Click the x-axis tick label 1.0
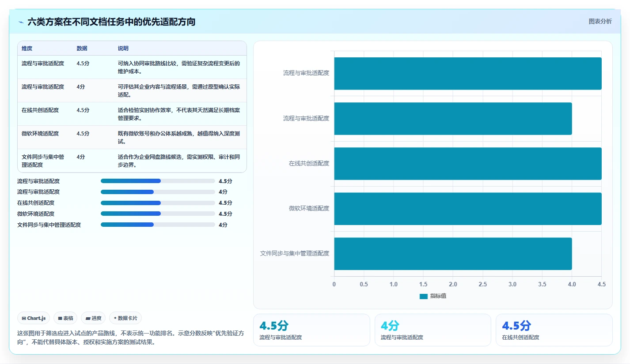The image size is (630, 364). 394,285
